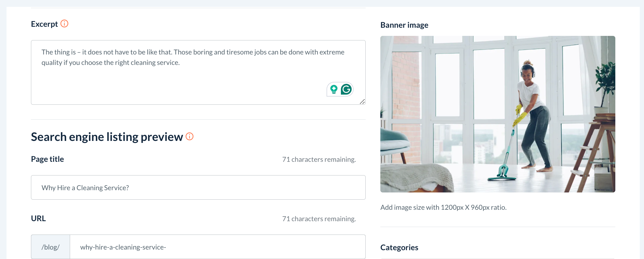Click the Banner image heading
The height and width of the screenshot is (259, 644).
pos(404,25)
